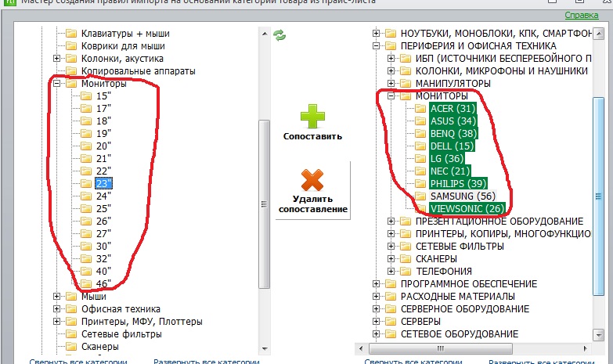The height and width of the screenshot is (364, 613).
Task: Select Копировальные аппараты category
Action: (x=138, y=70)
